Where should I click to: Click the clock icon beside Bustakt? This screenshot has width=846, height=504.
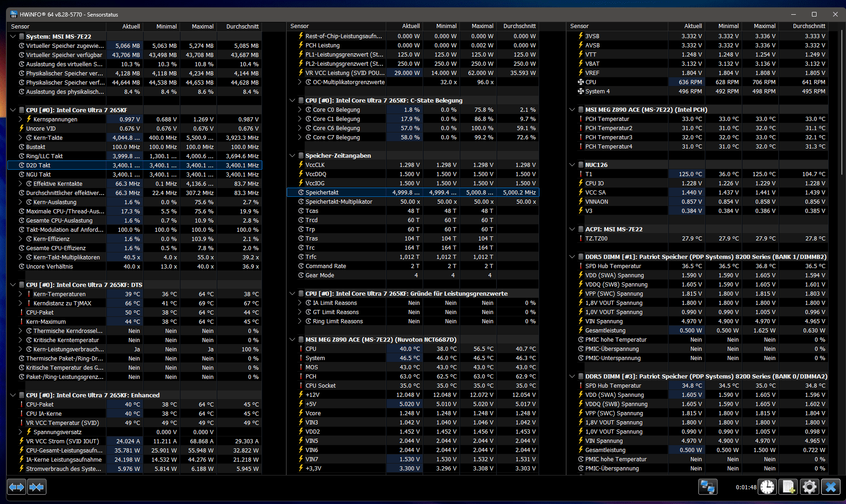[x=22, y=147]
